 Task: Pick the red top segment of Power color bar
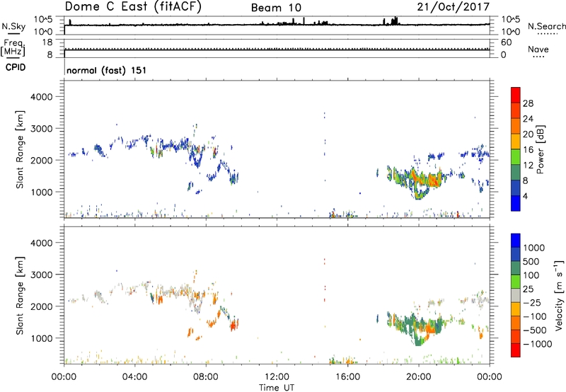click(516, 96)
